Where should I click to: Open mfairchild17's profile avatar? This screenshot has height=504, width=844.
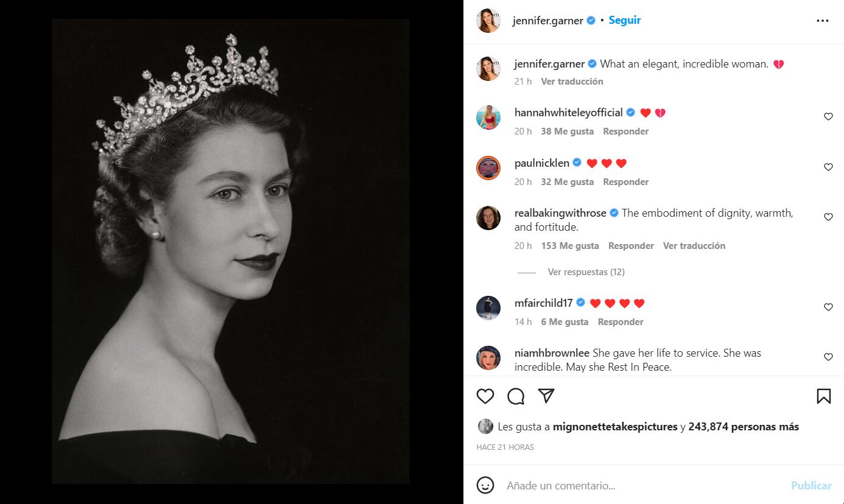(488, 308)
